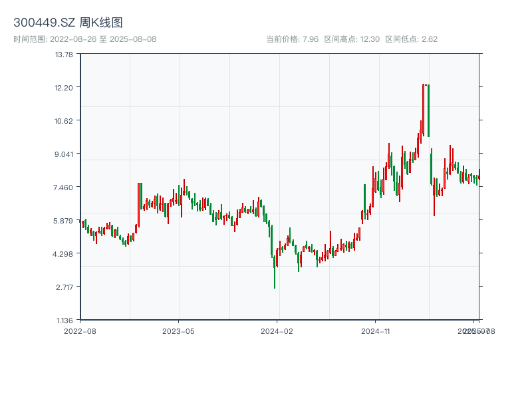Image resolution: width=532 pixels, height=399 pixels.
Task: Select the 时间范围 date range text
Action: (84, 39)
